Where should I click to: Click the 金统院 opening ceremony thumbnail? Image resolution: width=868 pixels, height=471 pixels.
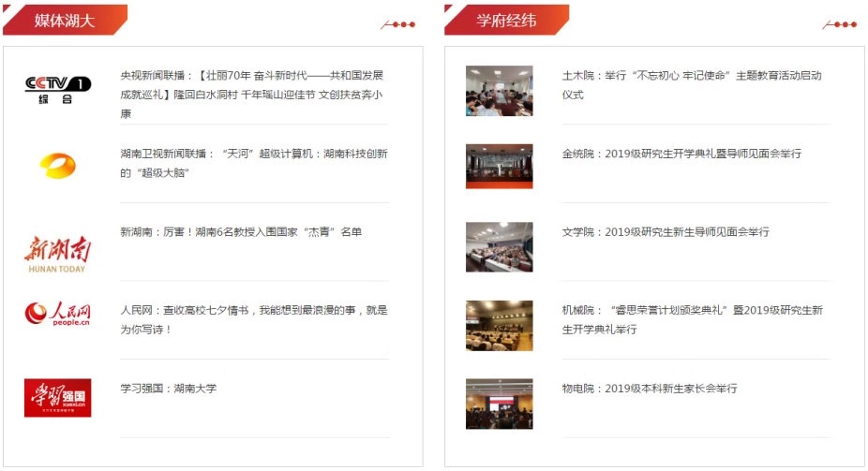[x=499, y=167]
